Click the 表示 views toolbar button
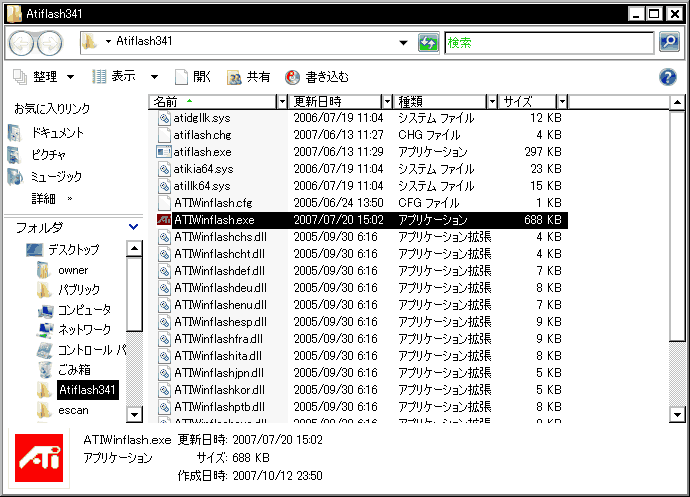This screenshot has height=497, width=690. (114, 77)
